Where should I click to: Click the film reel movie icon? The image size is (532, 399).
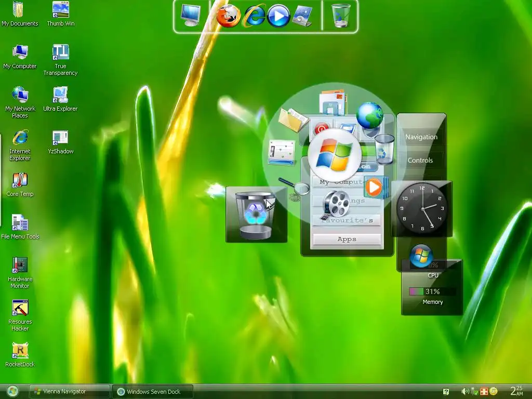335,205
